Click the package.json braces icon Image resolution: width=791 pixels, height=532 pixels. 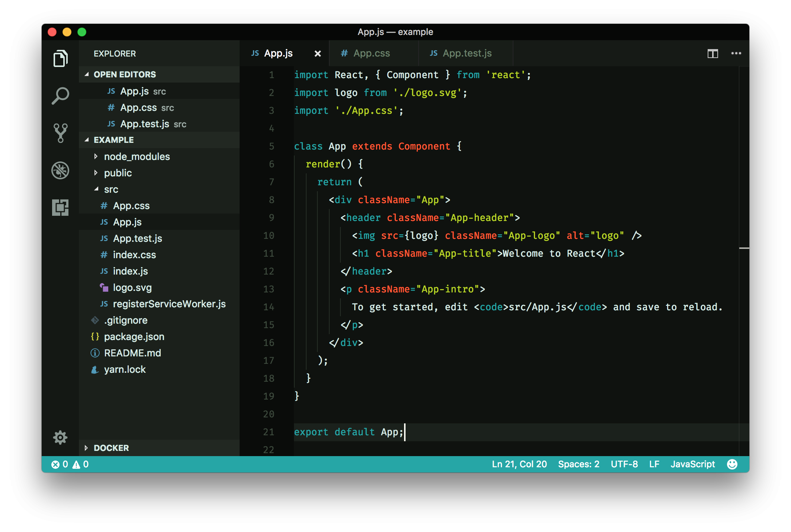(95, 336)
